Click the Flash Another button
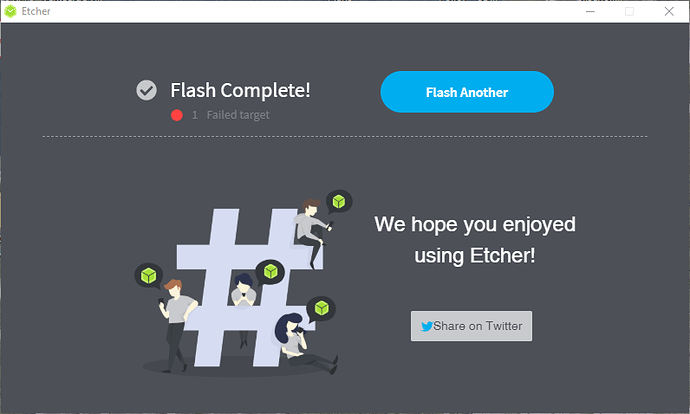690x414 pixels. point(467,92)
